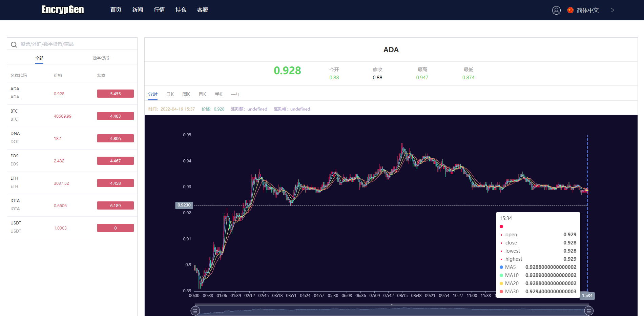The height and width of the screenshot is (316, 644).
Task: Click the flag icon beside 简体中文
Action: coord(570,10)
